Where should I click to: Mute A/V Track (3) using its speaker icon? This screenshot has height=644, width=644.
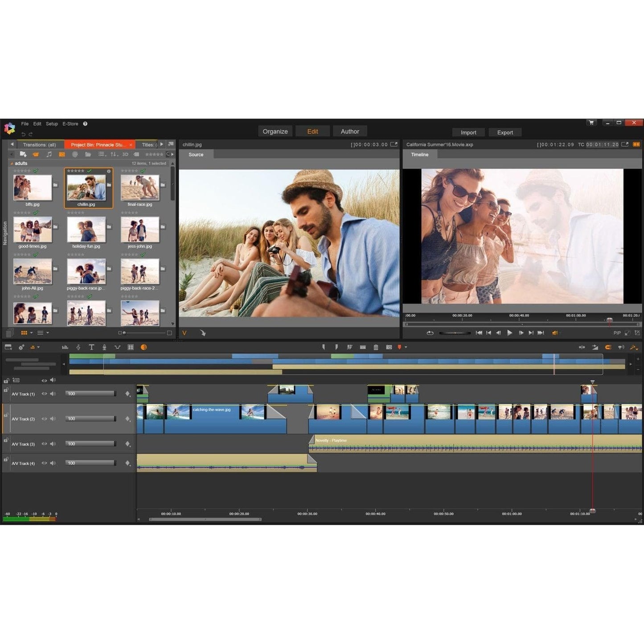click(x=53, y=443)
